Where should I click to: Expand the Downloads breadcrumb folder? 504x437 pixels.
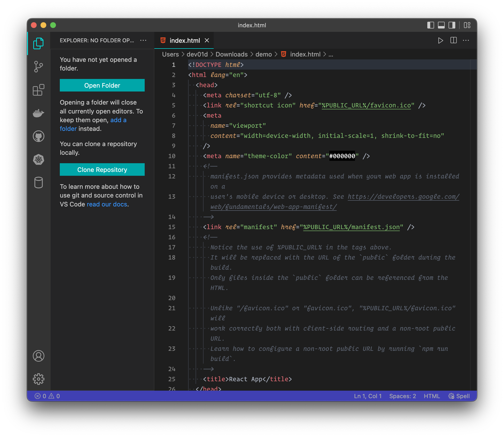[232, 54]
